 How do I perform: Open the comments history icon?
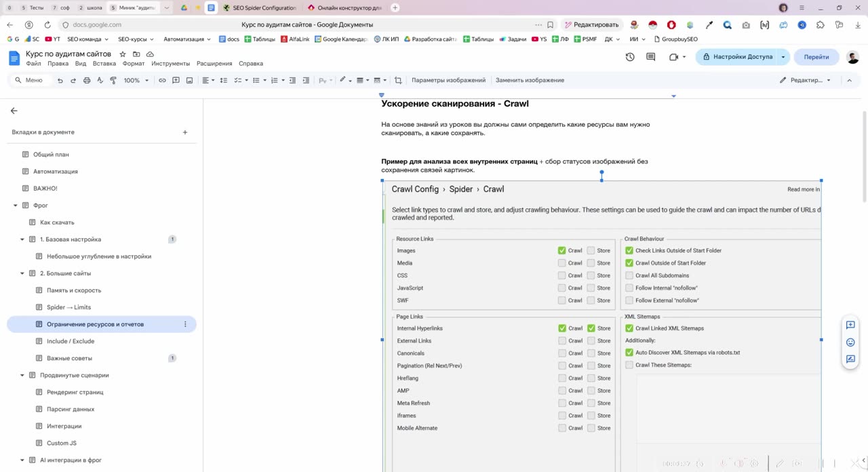click(651, 57)
